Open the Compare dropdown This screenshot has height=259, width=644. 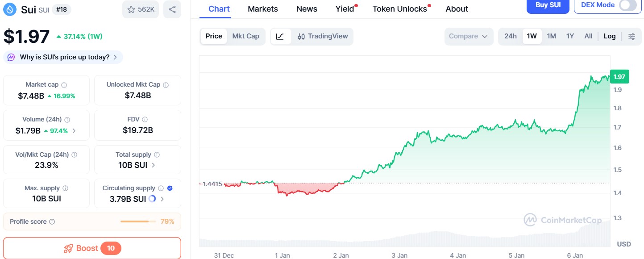coord(468,36)
